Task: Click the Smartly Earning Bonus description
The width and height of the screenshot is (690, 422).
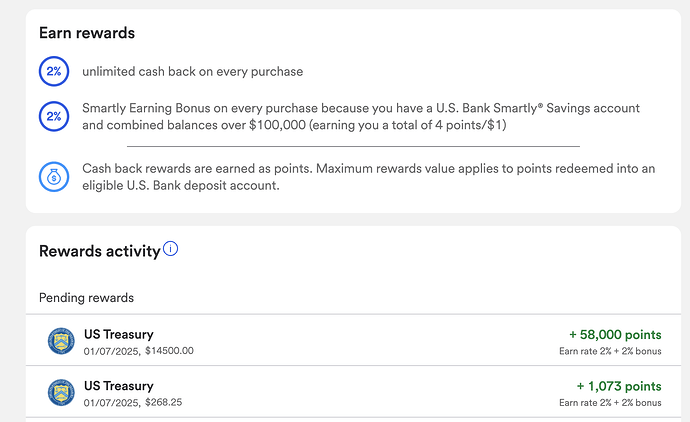Action: point(361,117)
